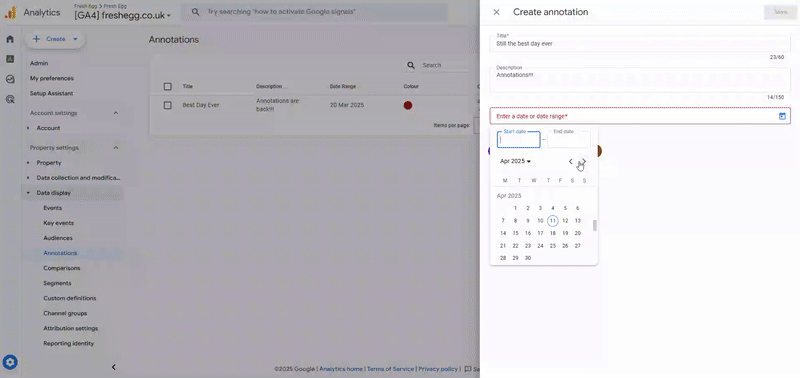This screenshot has height=378, width=800.
Task: Click the Analytics logo
Action: [11, 13]
